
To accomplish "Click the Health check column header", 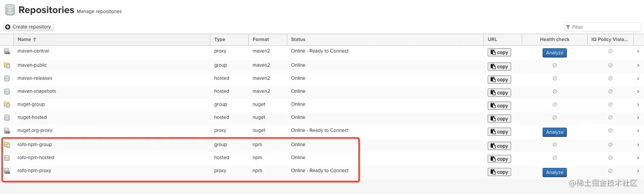I will [x=555, y=40].
